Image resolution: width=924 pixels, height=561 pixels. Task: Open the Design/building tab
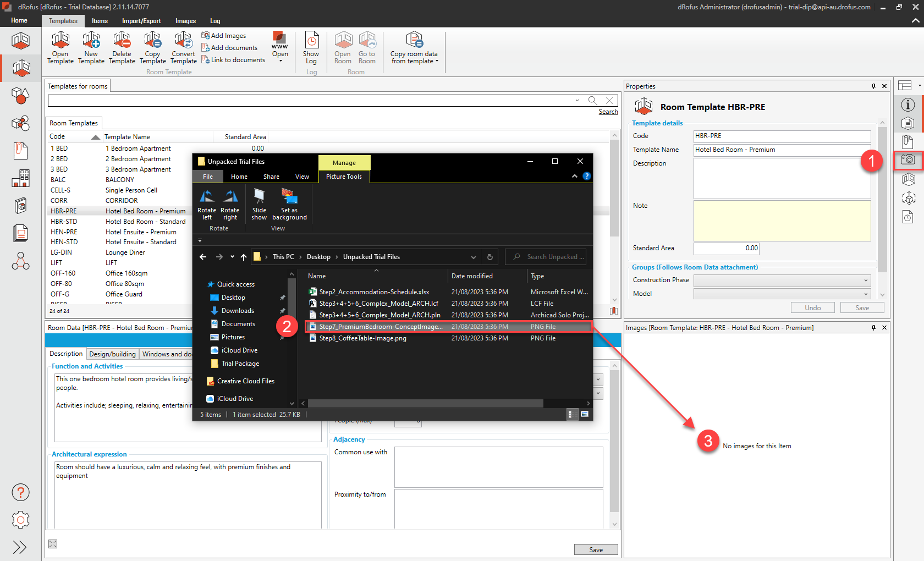pos(112,354)
